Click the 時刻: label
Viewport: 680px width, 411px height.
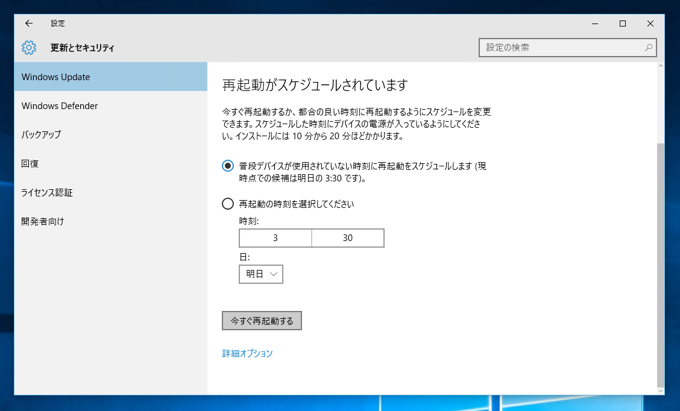[x=248, y=221]
